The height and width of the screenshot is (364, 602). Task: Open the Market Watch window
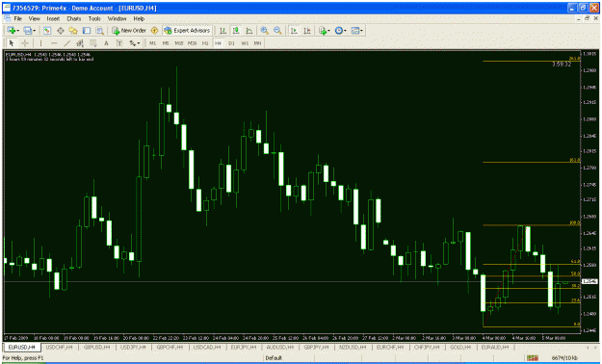click(47, 31)
